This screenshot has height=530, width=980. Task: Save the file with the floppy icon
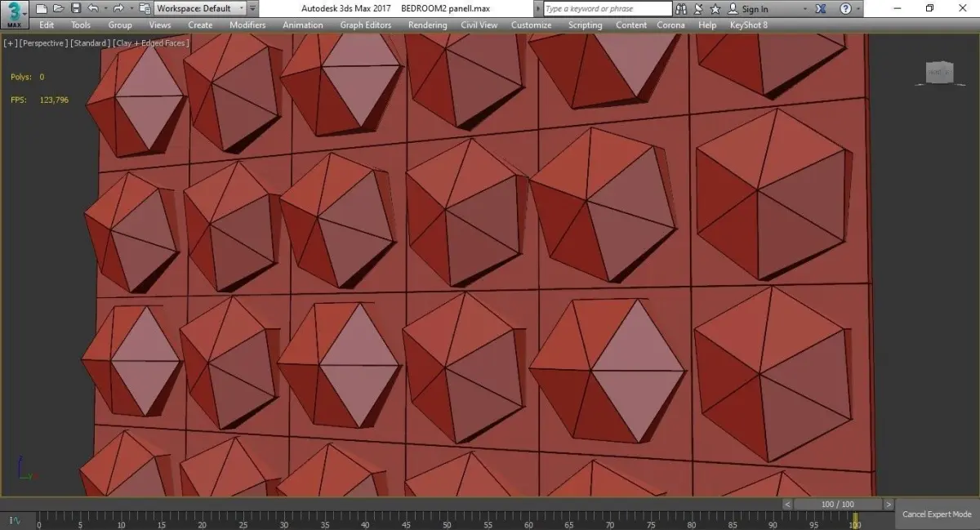pyautogui.click(x=75, y=9)
